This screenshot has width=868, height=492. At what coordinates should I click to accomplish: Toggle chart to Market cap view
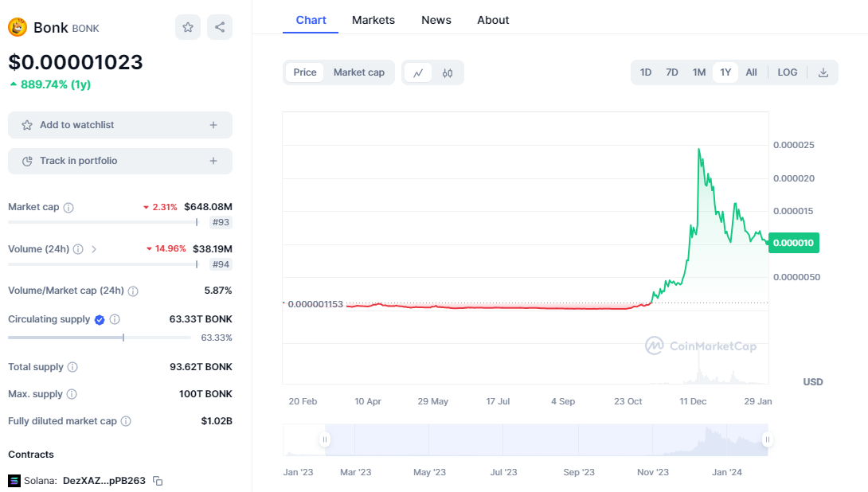click(x=358, y=72)
